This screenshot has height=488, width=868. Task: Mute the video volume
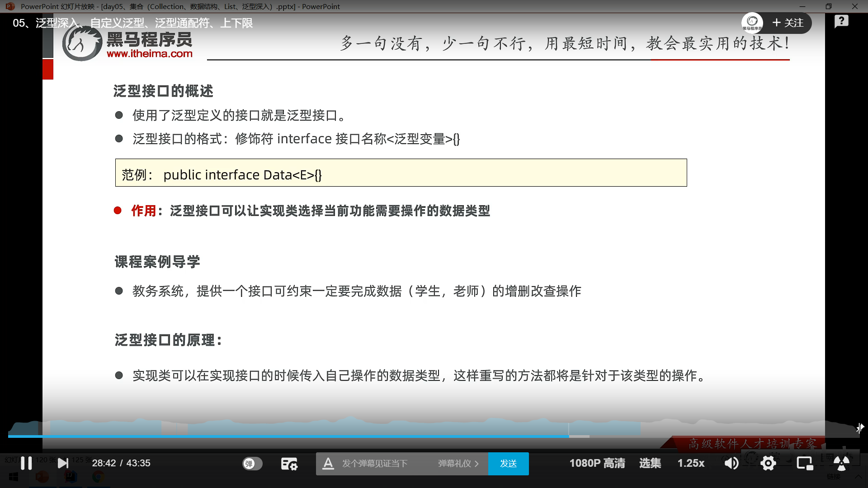pyautogui.click(x=731, y=463)
